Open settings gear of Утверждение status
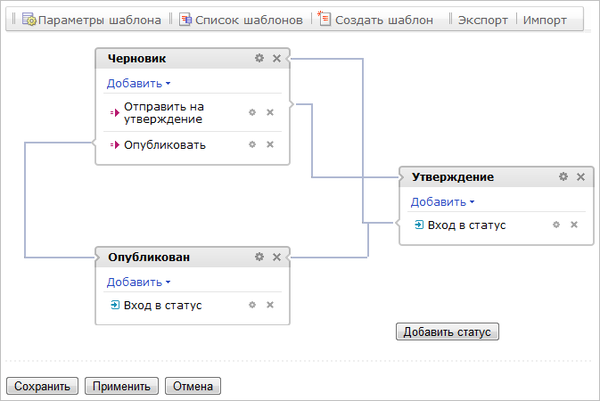The width and height of the screenshot is (600, 401). tap(563, 177)
